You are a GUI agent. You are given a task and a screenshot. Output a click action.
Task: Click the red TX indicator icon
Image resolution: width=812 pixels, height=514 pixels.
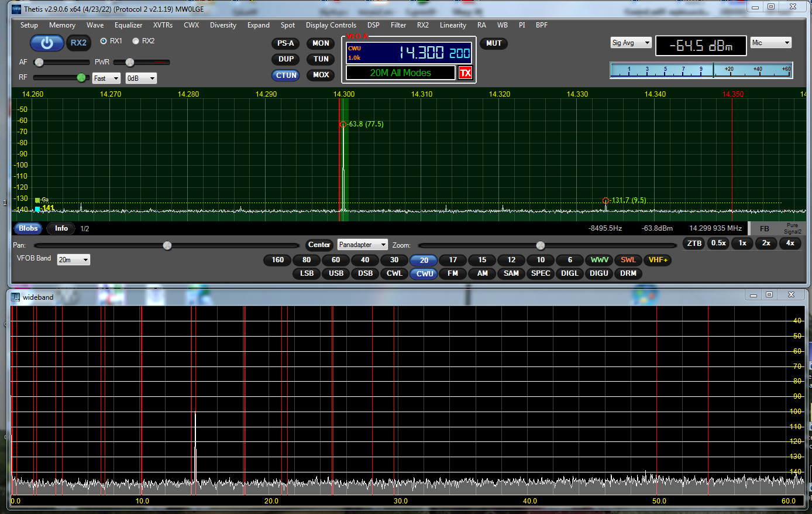tap(465, 73)
